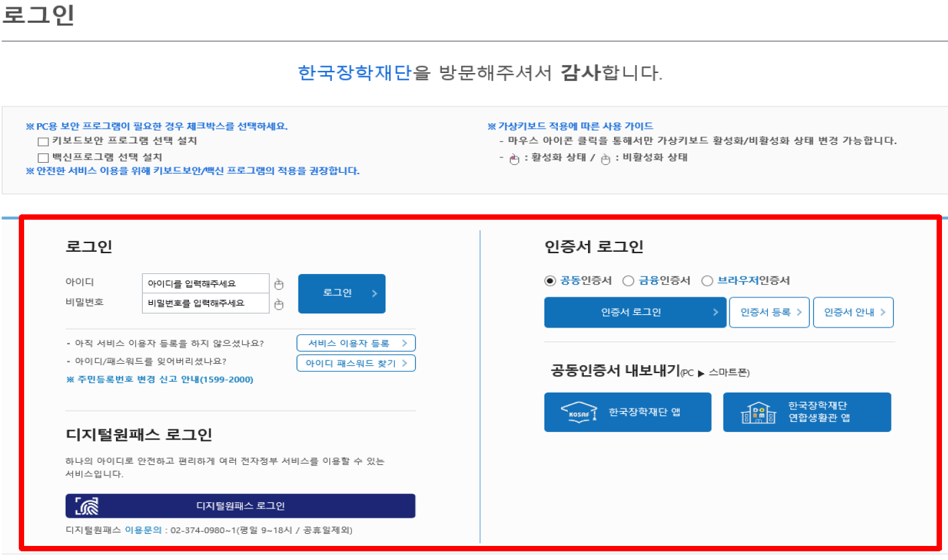
Task: Click the 이용문의 link
Action: pos(143,530)
